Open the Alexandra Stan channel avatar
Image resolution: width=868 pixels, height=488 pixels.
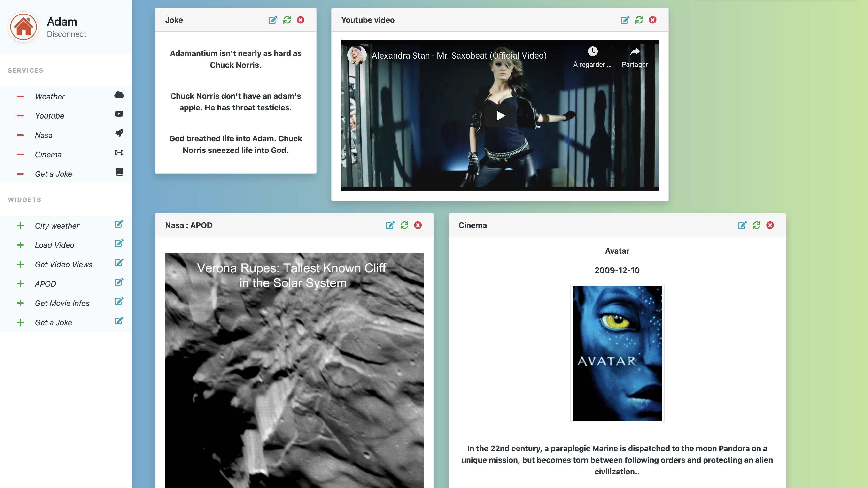357,55
